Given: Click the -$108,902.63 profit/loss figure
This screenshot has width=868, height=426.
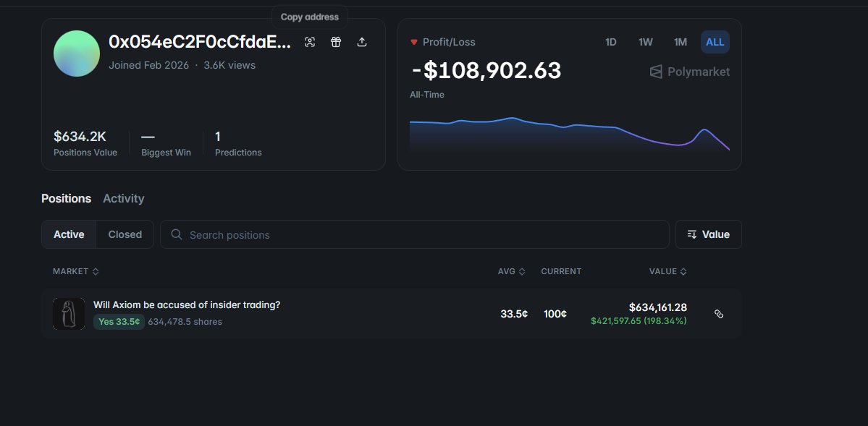Looking at the screenshot, I should pyautogui.click(x=486, y=71).
